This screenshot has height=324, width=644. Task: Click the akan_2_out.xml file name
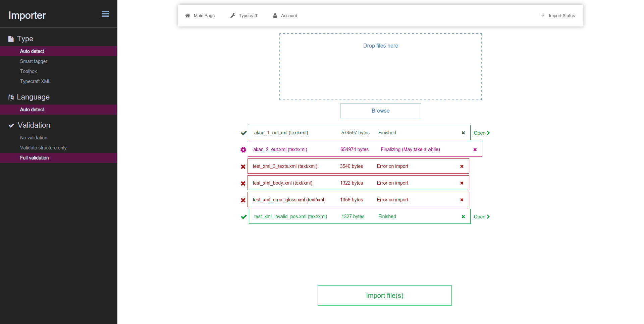click(280, 149)
